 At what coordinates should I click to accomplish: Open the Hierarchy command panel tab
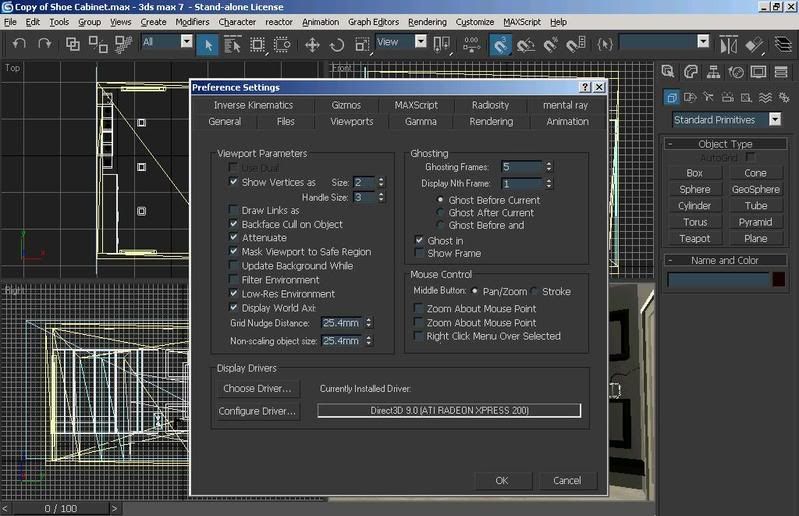(x=713, y=72)
